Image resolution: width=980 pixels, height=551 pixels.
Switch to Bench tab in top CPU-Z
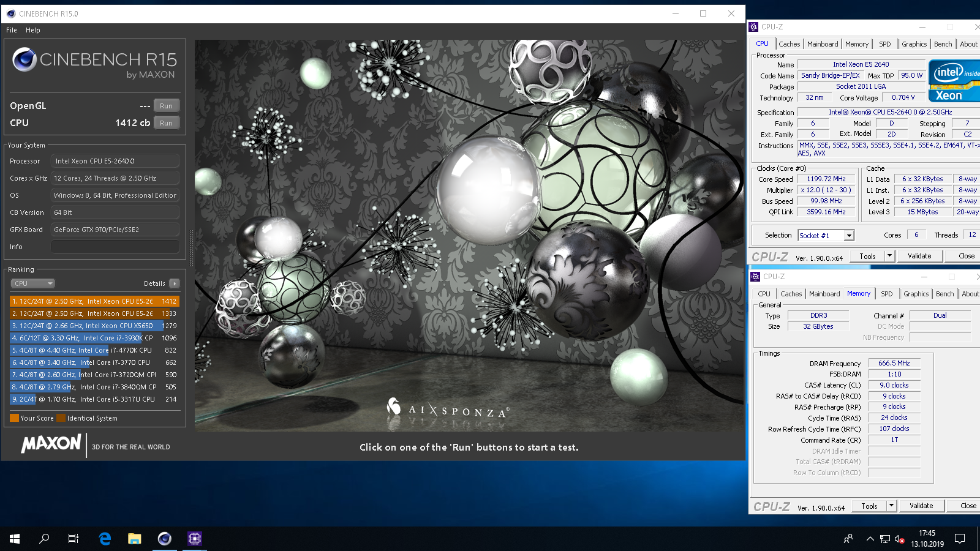pyautogui.click(x=943, y=44)
